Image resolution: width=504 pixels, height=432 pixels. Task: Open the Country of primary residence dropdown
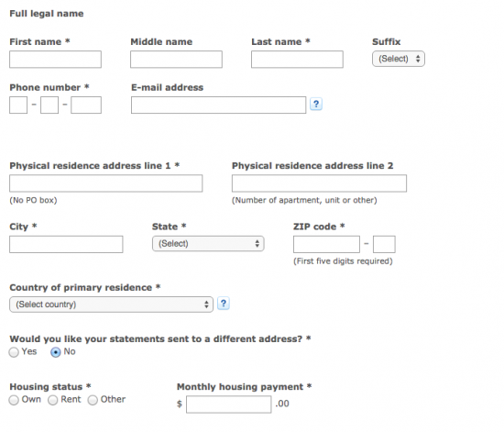[111, 305]
